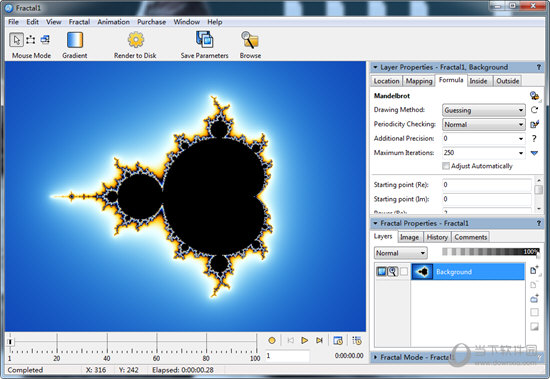Screen dimensions: 550x379
Task: Open the animation time settings icon
Action: coord(338,340)
